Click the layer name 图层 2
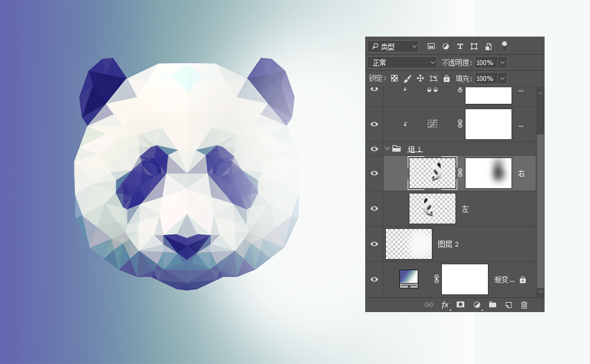The image size is (590, 364). point(448,244)
